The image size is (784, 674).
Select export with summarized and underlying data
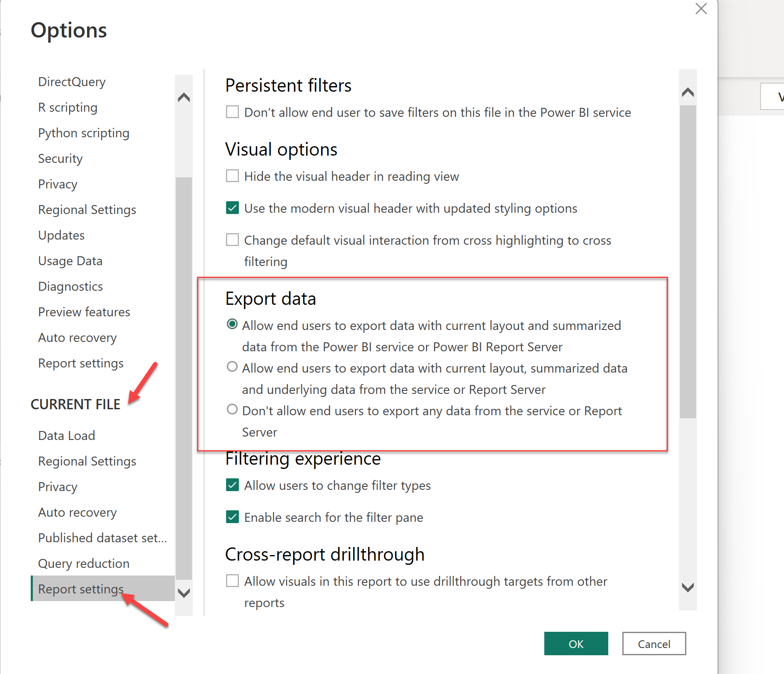coord(232,367)
